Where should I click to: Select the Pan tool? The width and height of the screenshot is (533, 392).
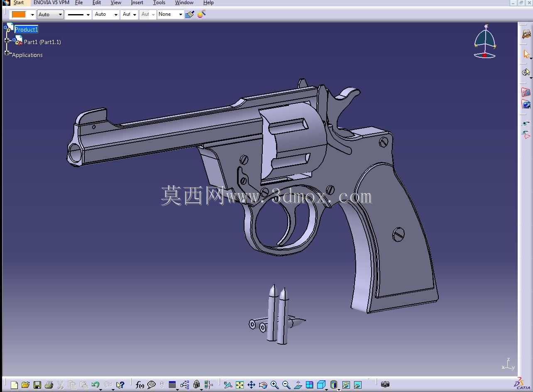[x=251, y=385]
